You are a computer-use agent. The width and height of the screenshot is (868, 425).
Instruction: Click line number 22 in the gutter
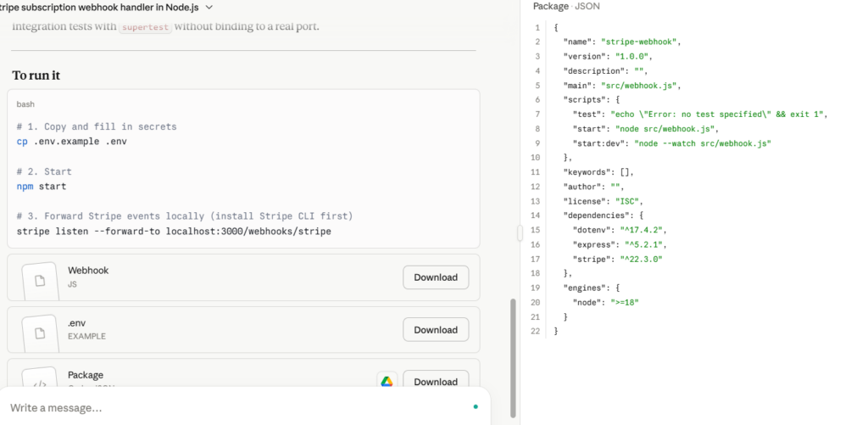click(535, 331)
